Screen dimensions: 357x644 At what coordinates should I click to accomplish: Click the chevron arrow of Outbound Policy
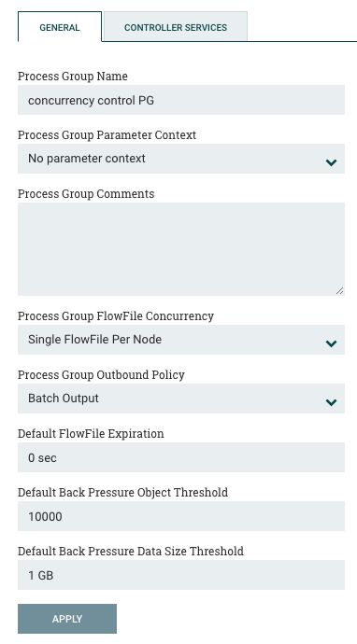tap(331, 402)
